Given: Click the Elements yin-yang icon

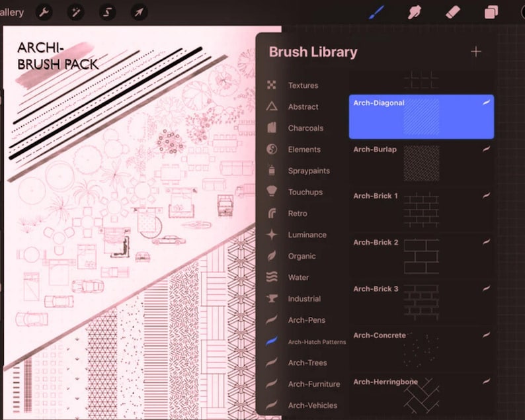Looking at the screenshot, I should [x=272, y=149].
